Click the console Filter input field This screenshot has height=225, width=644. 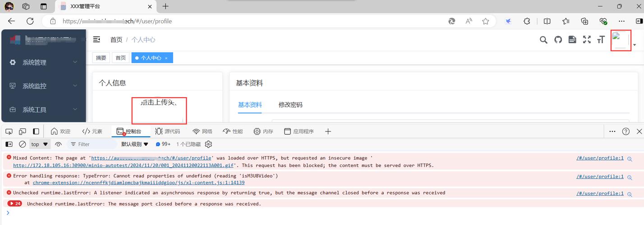pos(92,144)
